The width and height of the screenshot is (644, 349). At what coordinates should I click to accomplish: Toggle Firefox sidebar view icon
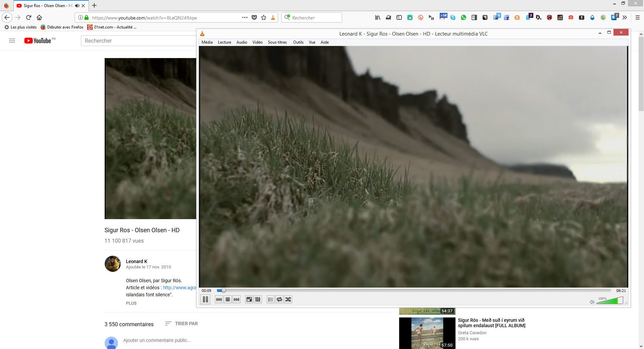click(399, 17)
